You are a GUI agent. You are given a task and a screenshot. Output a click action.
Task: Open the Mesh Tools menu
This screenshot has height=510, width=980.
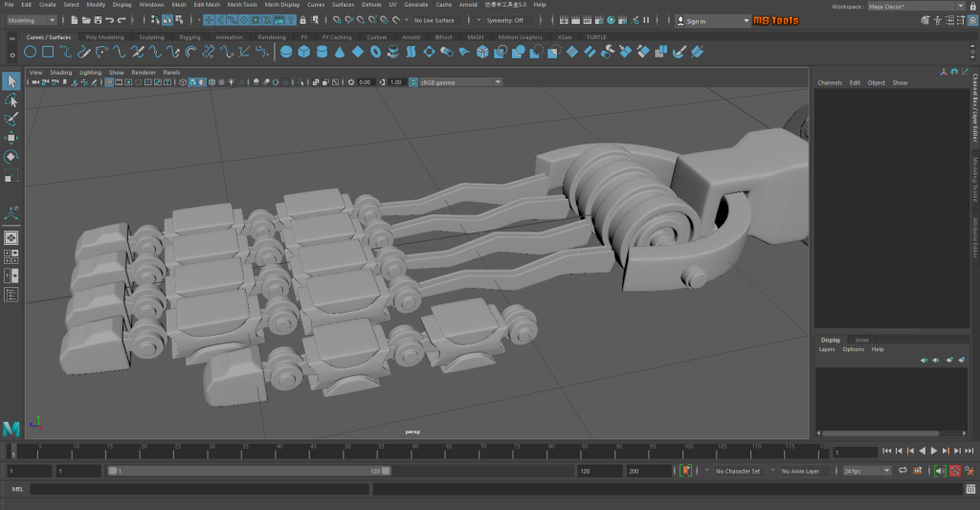241,5
